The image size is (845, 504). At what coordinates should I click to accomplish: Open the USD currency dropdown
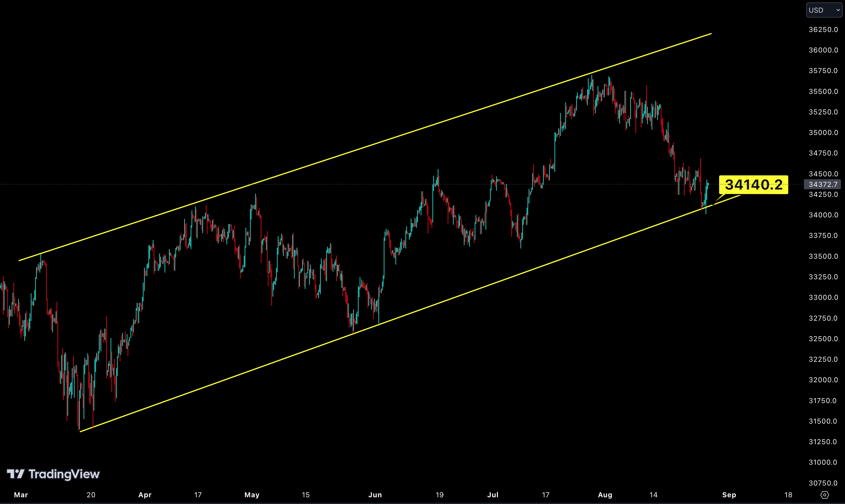pyautogui.click(x=824, y=10)
